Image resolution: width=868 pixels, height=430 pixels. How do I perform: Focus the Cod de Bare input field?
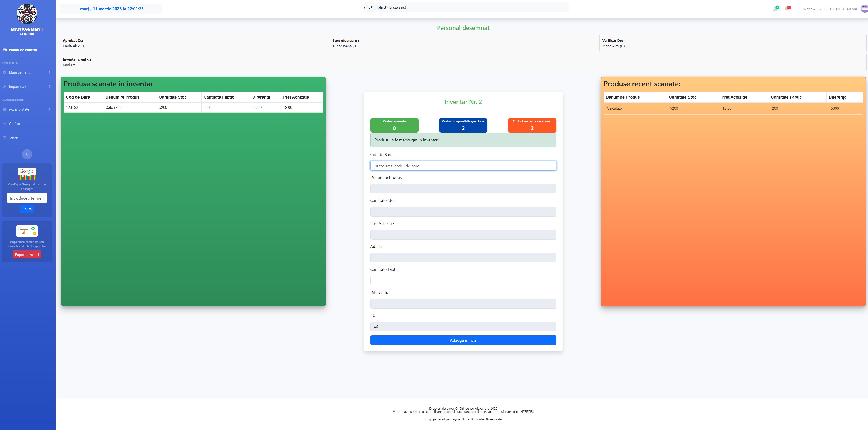click(x=463, y=166)
